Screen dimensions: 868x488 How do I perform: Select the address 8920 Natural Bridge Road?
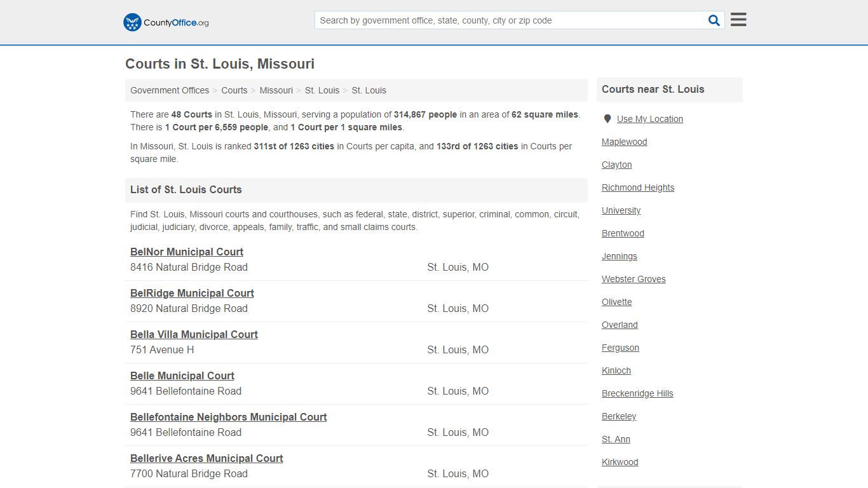tap(189, 308)
